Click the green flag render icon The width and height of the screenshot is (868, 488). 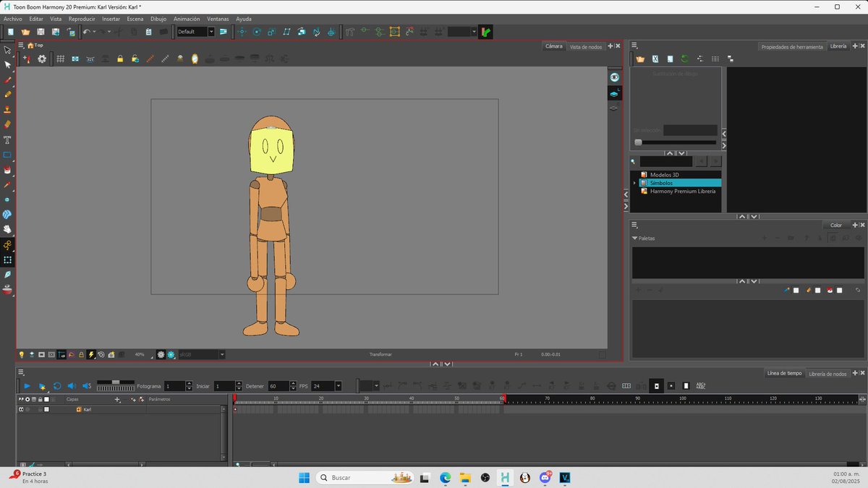click(x=485, y=32)
